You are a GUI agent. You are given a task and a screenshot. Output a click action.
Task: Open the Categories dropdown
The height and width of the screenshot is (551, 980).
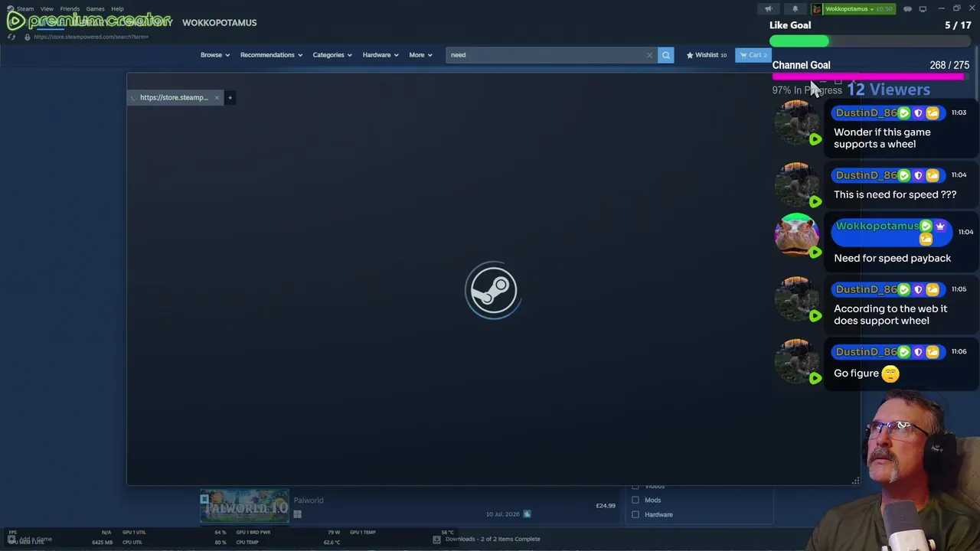coord(332,55)
